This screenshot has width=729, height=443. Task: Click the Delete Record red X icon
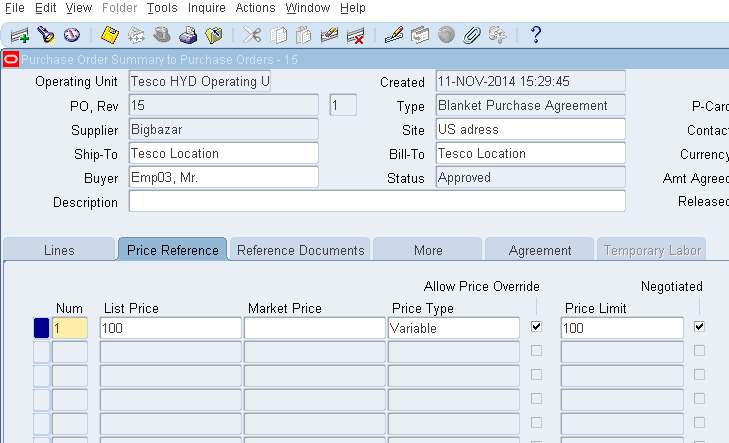tap(355, 35)
